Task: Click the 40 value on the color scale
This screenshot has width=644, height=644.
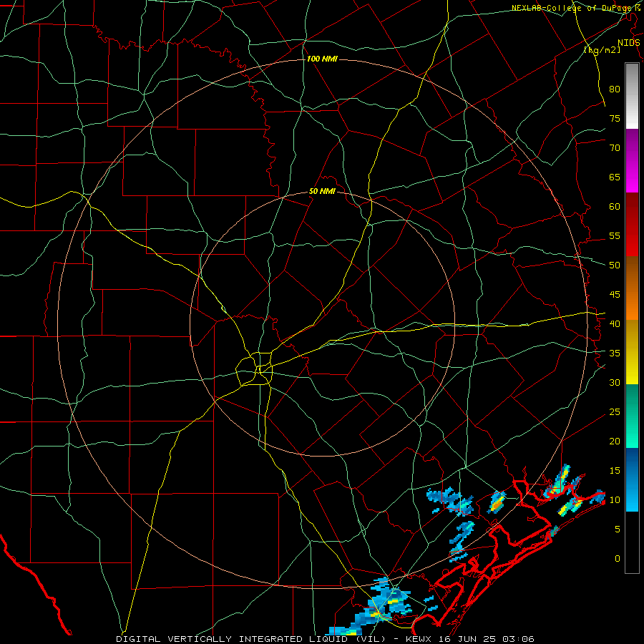Action: [615, 324]
